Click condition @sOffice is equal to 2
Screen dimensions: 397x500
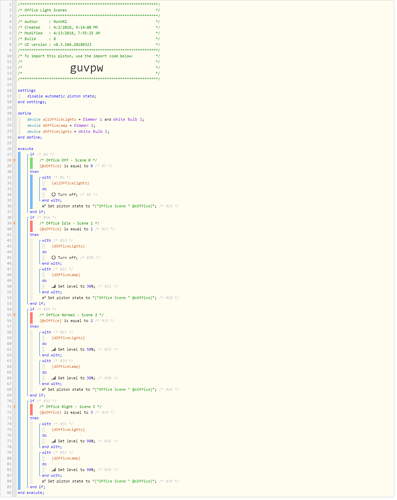[x=66, y=321]
